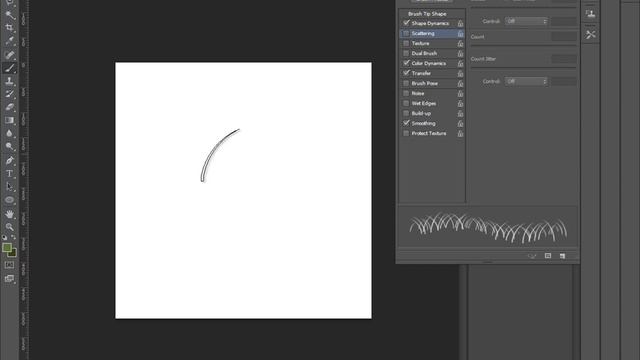Lock the Texture settings
Viewport: 640px width, 360px height.
(x=460, y=44)
